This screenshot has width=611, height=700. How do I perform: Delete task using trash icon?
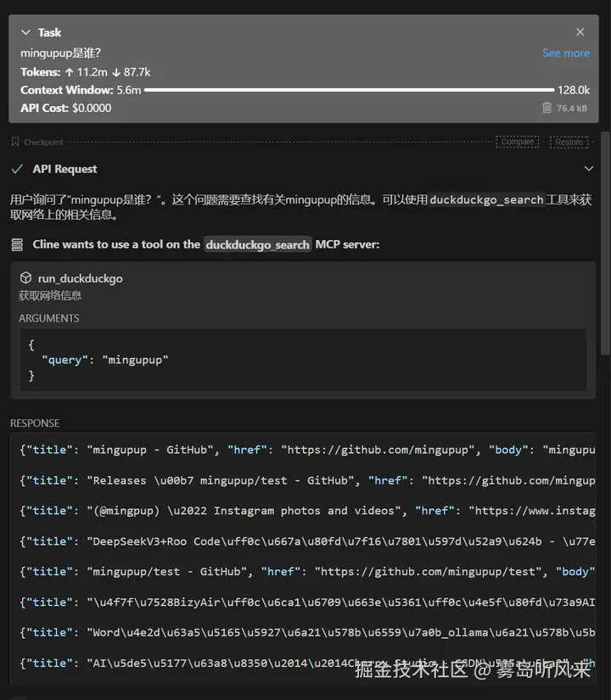pyautogui.click(x=547, y=108)
